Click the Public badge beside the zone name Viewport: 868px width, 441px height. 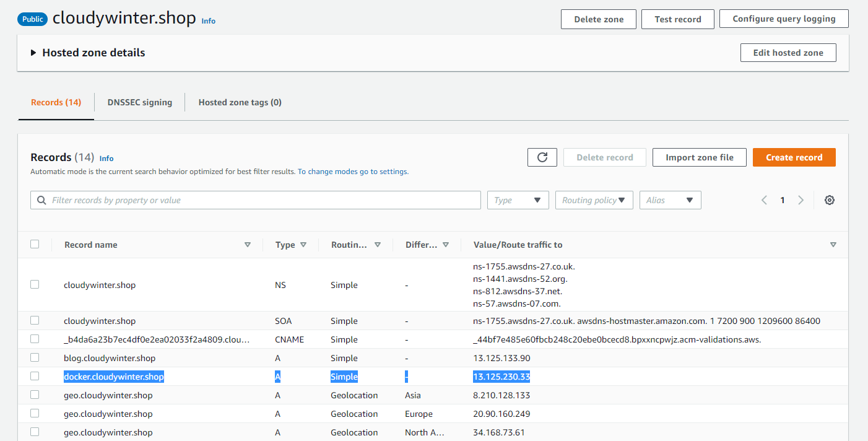click(33, 19)
